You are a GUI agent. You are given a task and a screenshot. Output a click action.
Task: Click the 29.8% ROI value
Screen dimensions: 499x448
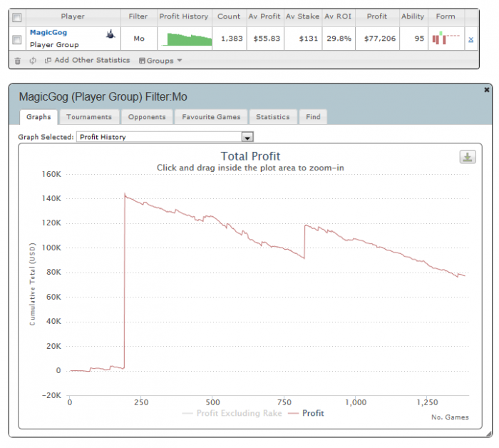tap(339, 39)
